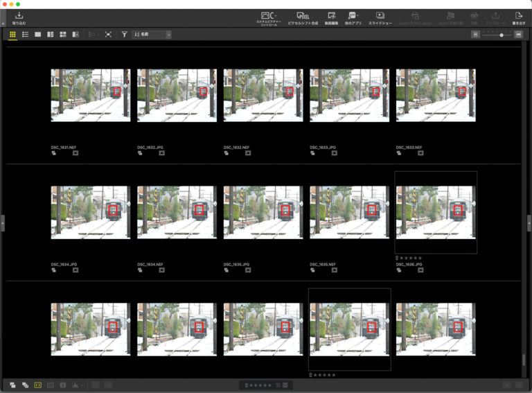Open the filter funnel icon
Screen dimensions: 532x393
click(124, 34)
